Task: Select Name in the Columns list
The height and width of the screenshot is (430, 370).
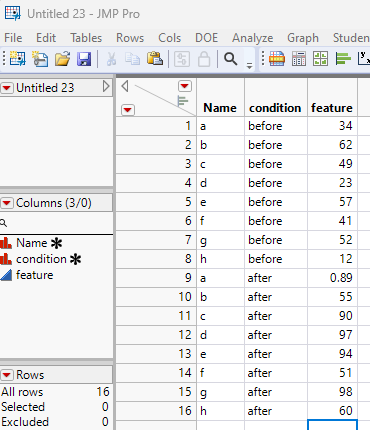Action: [32, 243]
